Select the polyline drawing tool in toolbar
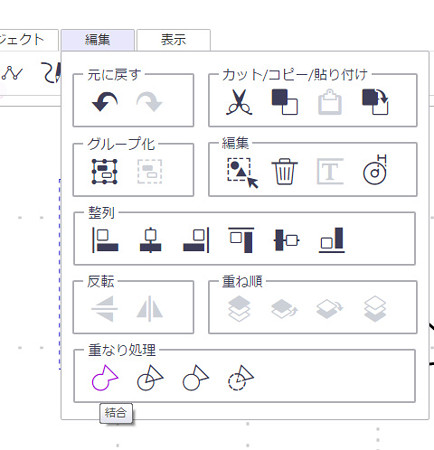This screenshot has width=434, height=450. 12,73
